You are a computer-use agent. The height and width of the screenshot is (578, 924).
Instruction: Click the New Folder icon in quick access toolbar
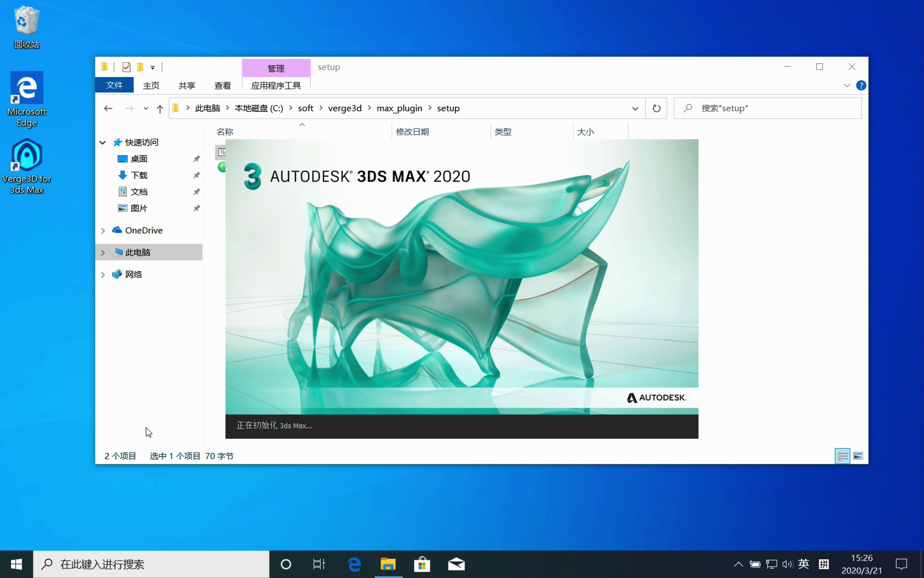click(140, 67)
